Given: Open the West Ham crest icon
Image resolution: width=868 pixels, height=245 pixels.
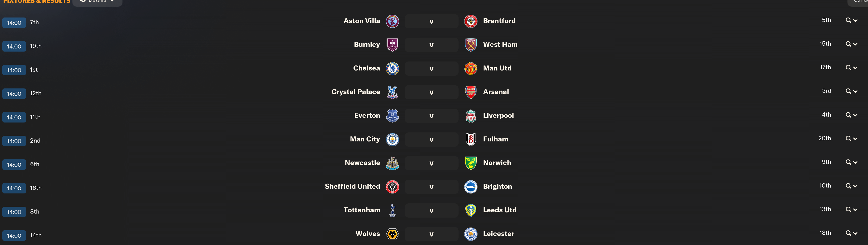Looking at the screenshot, I should (471, 45).
